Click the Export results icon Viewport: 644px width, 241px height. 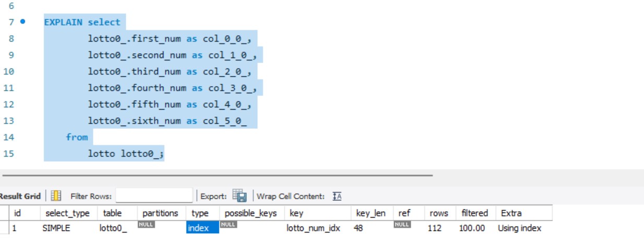click(x=239, y=196)
